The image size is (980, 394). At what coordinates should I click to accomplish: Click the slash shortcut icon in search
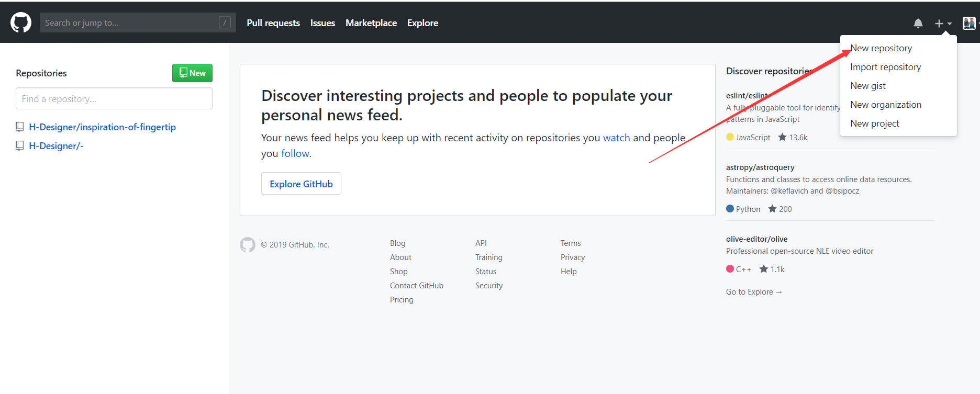[225, 22]
